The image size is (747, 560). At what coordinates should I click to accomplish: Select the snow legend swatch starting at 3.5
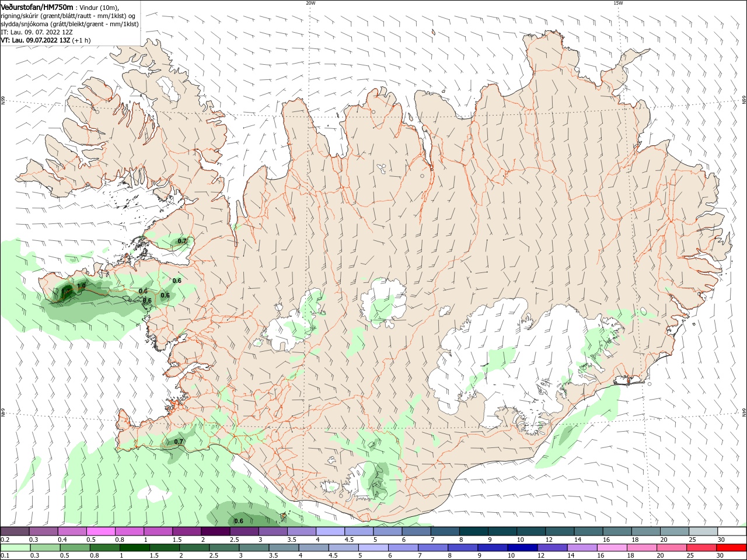[x=301, y=531]
